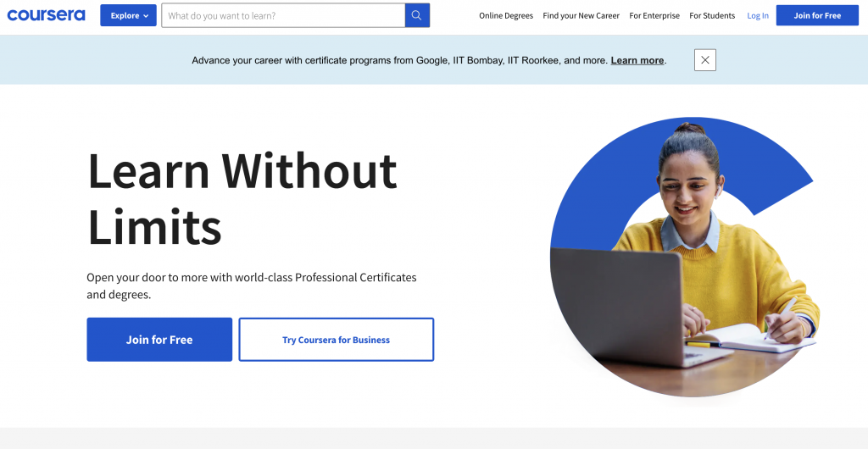Click Join for Free in header
Viewport: 868px width, 449px height.
pyautogui.click(x=817, y=15)
